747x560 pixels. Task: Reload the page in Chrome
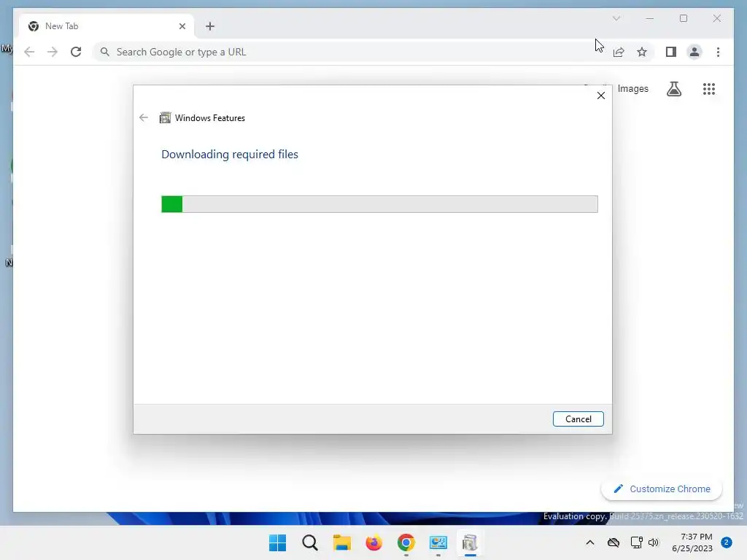[76, 52]
